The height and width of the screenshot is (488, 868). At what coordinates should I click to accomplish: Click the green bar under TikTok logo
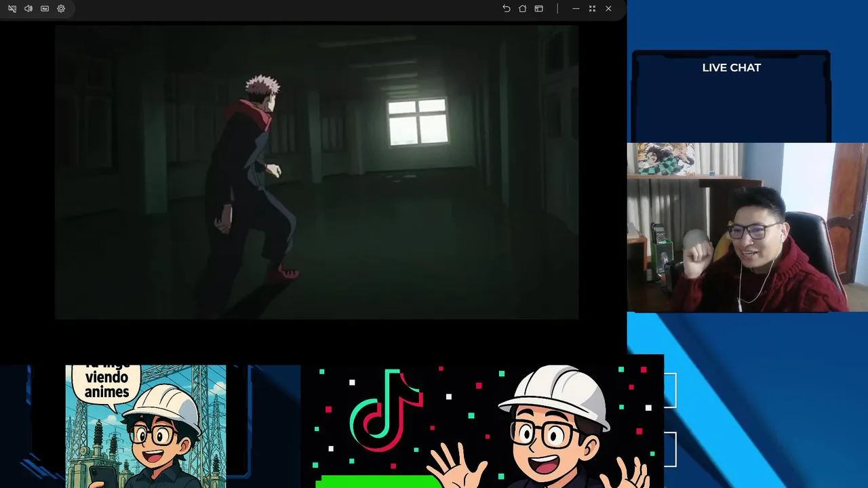379,481
